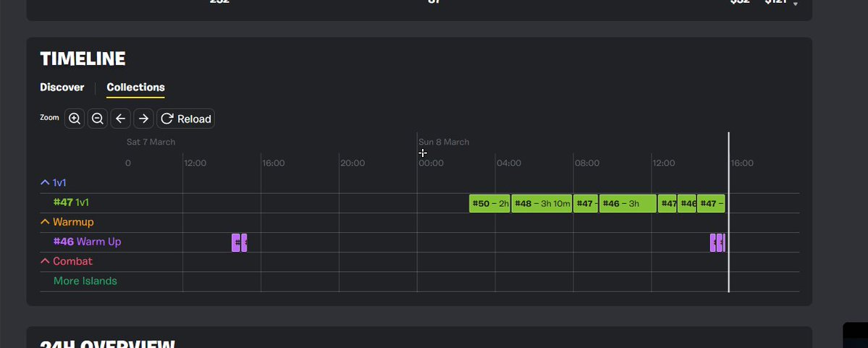Click the 20:00 time label
Image resolution: width=868 pixels, height=348 pixels.
point(353,164)
